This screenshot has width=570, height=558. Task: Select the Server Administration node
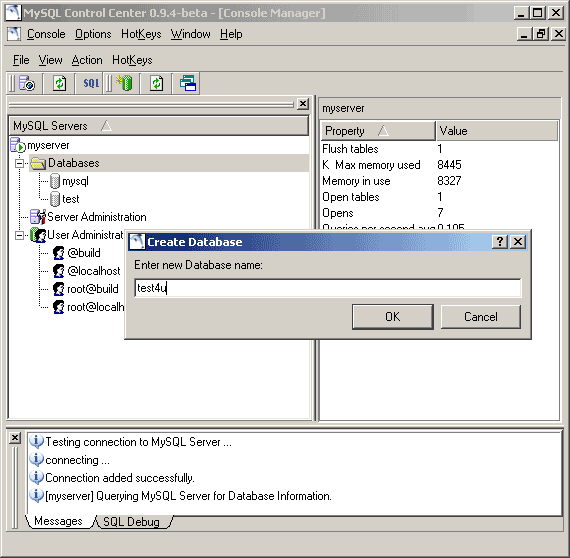pyautogui.click(x=97, y=217)
